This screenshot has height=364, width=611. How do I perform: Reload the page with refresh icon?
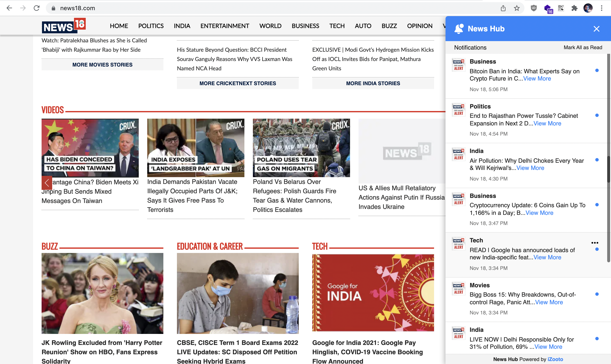[x=36, y=8]
